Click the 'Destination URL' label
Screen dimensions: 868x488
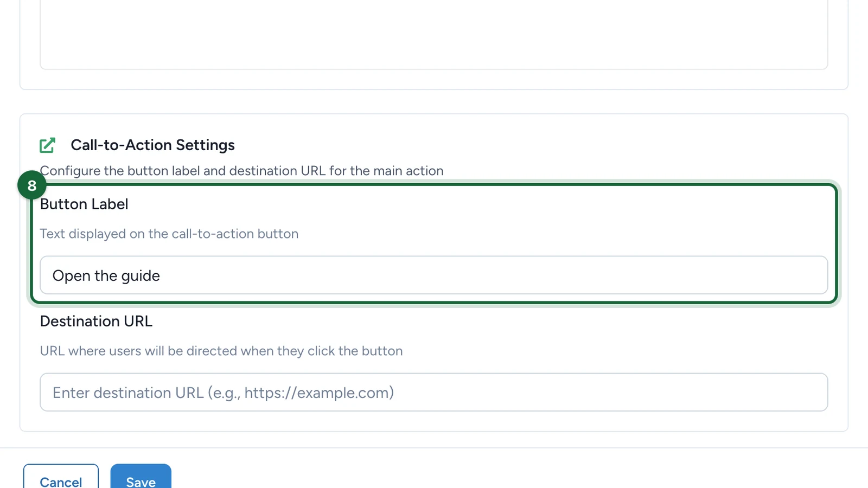(96, 321)
